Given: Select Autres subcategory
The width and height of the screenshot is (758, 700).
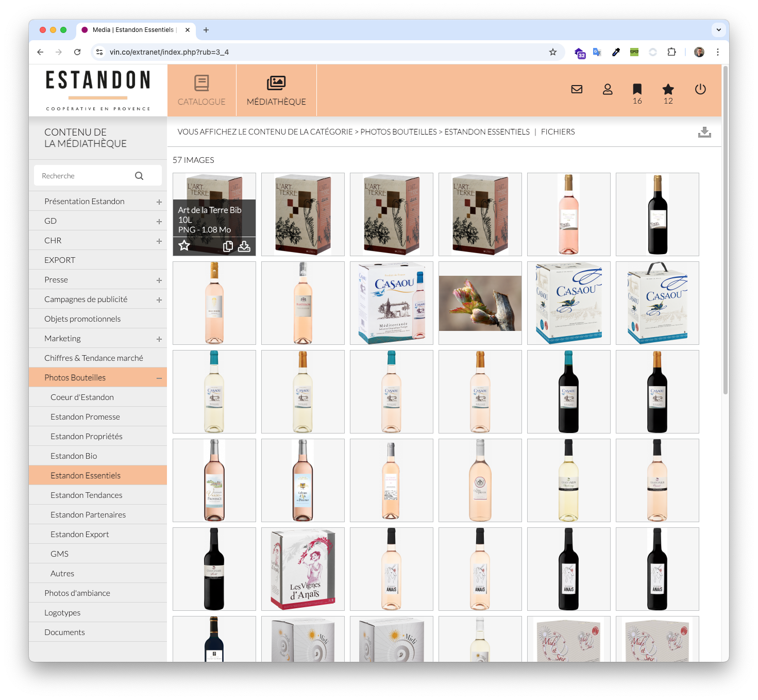Looking at the screenshot, I should [x=98, y=573].
